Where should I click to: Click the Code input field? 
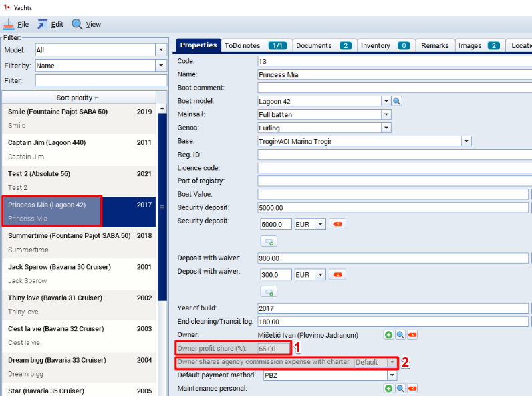pyautogui.click(x=394, y=61)
